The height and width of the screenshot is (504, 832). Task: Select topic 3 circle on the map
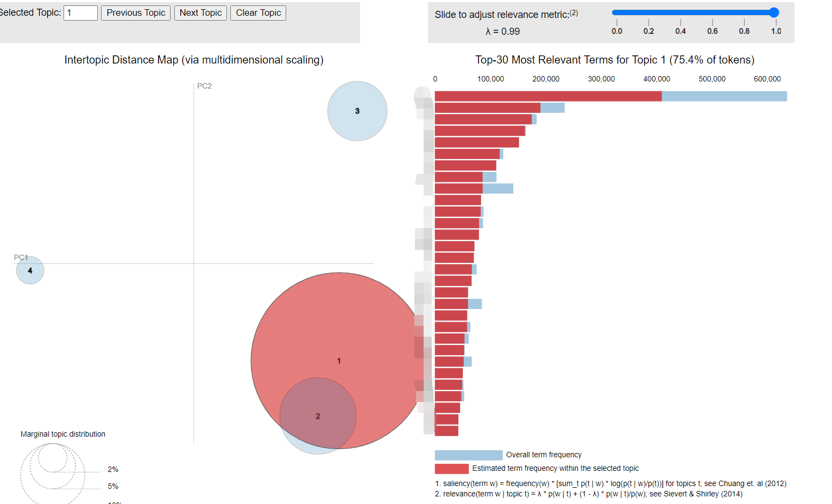[357, 111]
